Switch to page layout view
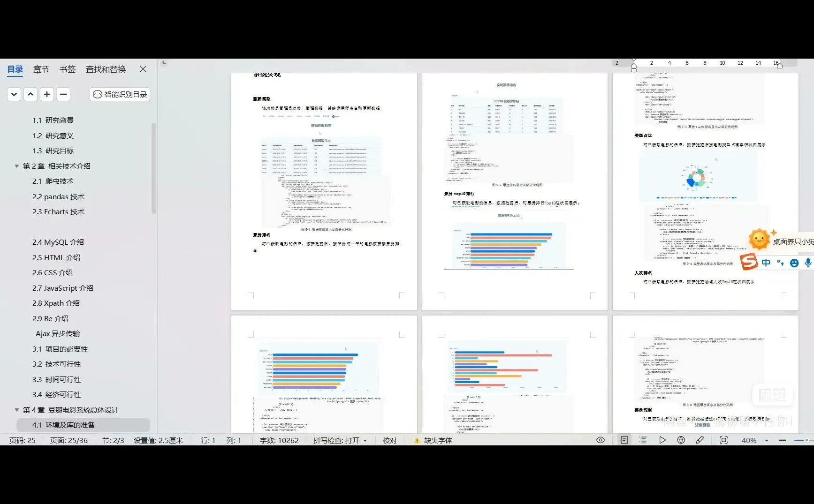The width and height of the screenshot is (814, 504). tap(624, 440)
